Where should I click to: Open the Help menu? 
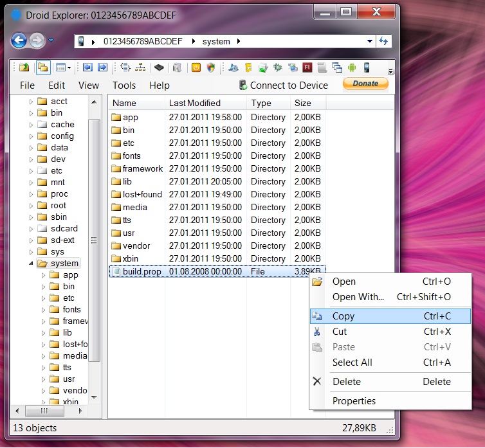(160, 85)
